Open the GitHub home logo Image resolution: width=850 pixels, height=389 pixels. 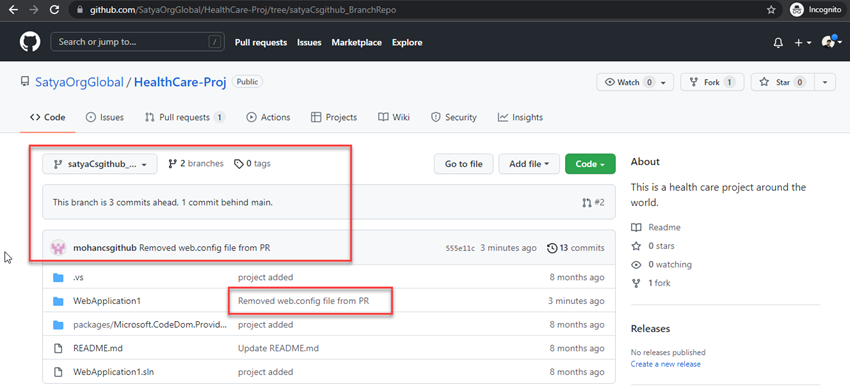30,42
